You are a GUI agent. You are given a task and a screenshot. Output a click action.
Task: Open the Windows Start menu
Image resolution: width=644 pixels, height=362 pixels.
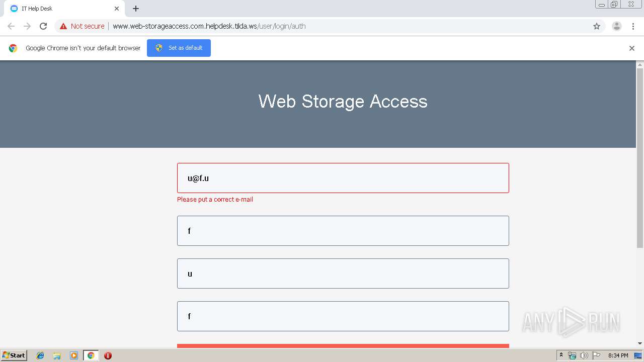(14, 355)
